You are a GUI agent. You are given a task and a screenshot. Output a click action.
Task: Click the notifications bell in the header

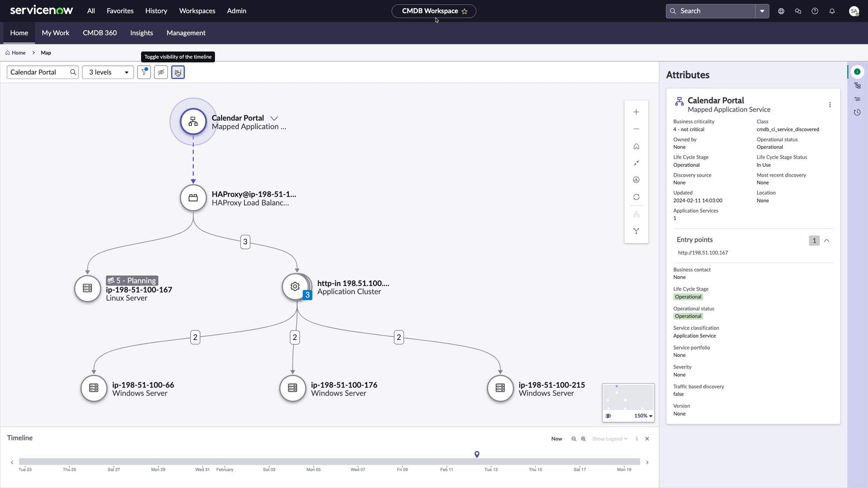click(x=832, y=10)
